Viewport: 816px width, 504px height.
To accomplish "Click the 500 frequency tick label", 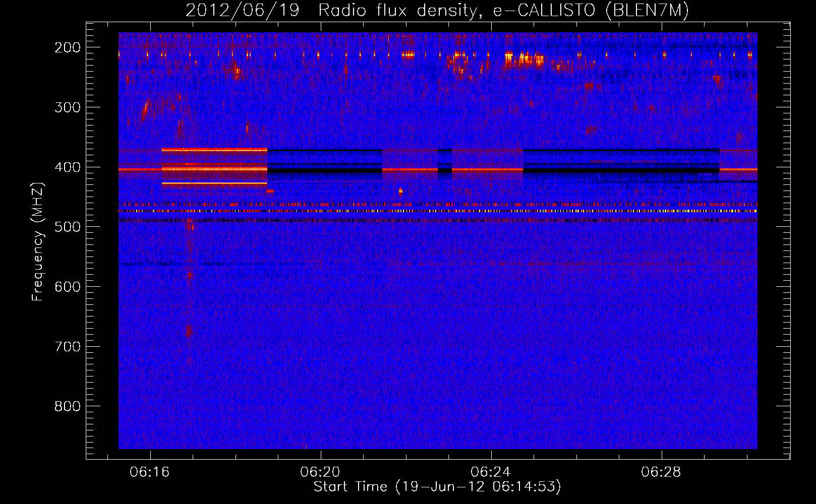I will click(x=68, y=227).
